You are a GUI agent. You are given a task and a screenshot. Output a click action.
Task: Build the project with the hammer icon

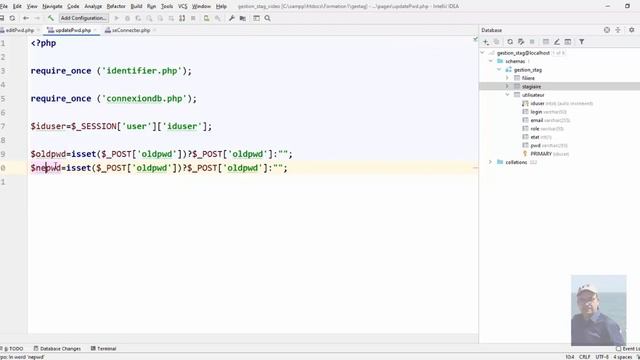pos(51,18)
